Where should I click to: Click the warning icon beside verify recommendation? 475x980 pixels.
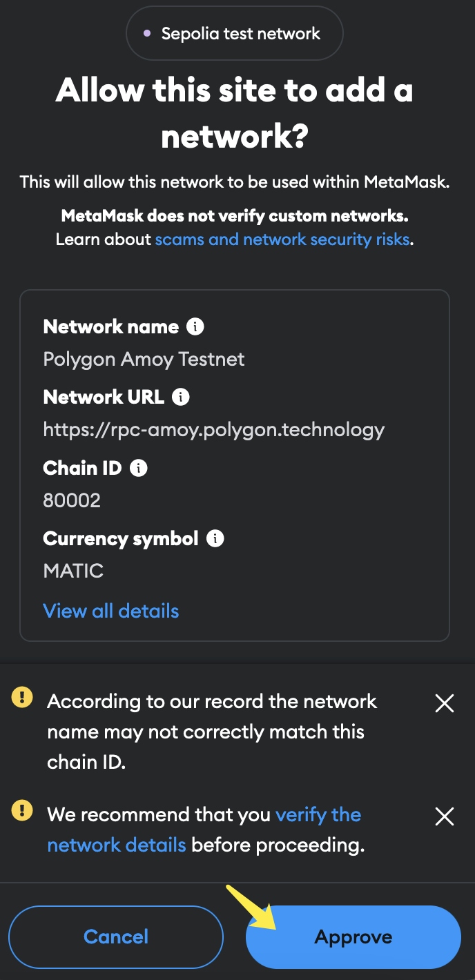point(23,811)
